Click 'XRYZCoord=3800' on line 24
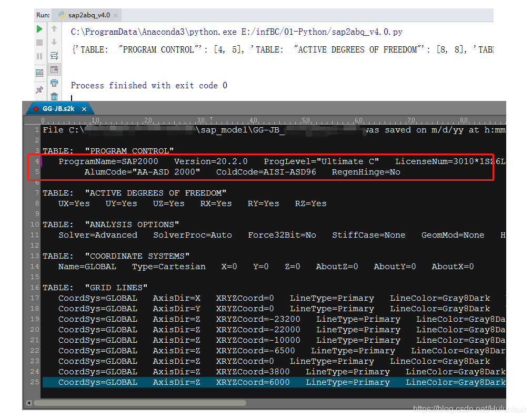 click(x=253, y=372)
